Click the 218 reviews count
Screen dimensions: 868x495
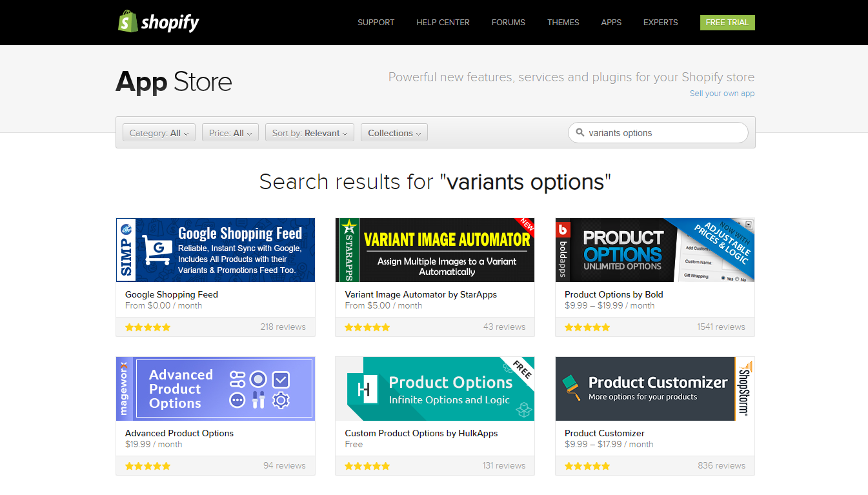coord(283,327)
